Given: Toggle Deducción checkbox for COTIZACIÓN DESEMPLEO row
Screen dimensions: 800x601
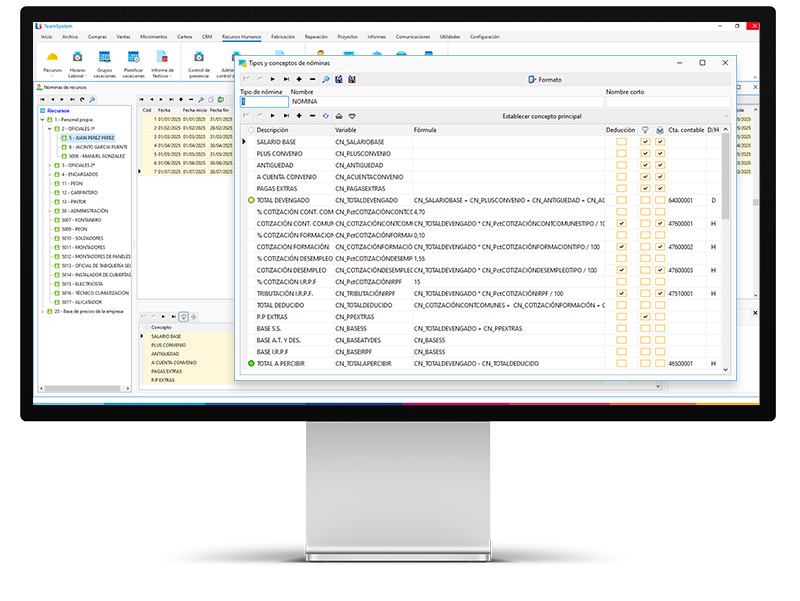Looking at the screenshot, I should pos(621,270).
